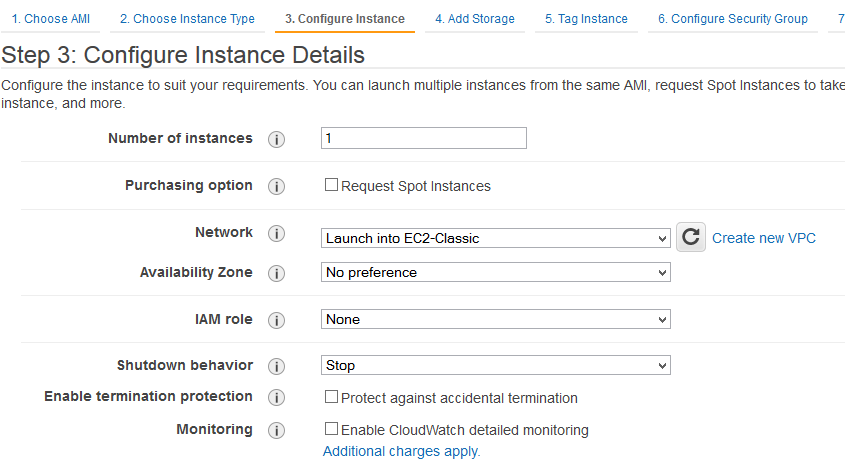
Task: Check Protect against accidental termination
Action: tap(331, 397)
